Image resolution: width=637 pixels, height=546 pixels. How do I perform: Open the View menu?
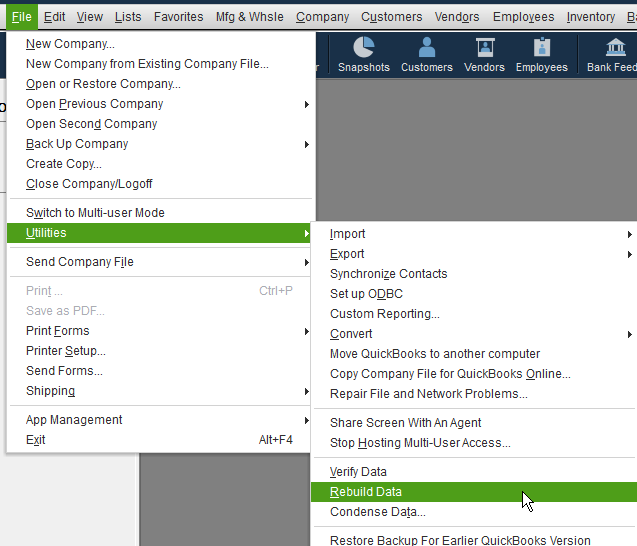(90, 17)
